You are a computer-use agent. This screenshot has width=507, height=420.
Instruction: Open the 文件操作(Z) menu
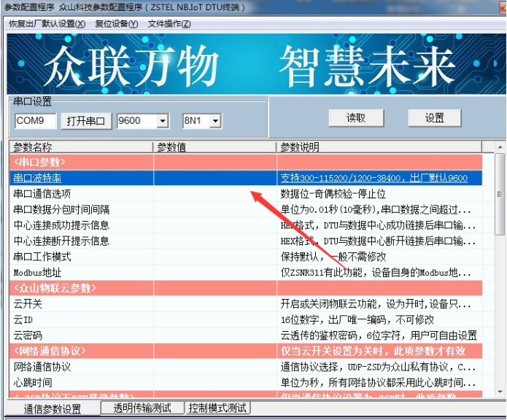[x=169, y=24]
